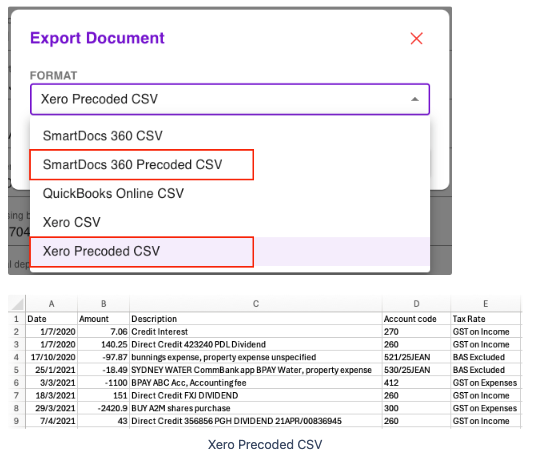Screen dimensions: 544x462
Task: Click the Date header cell
Action: pos(51,319)
